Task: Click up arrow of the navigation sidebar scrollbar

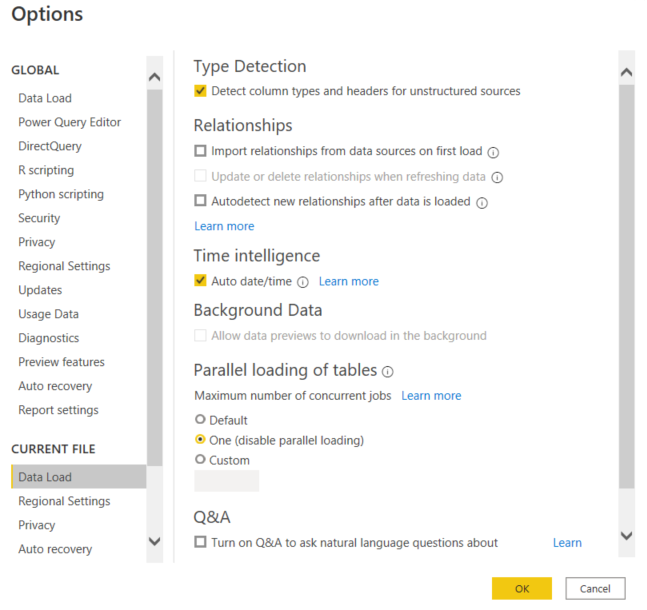Action: (155, 77)
